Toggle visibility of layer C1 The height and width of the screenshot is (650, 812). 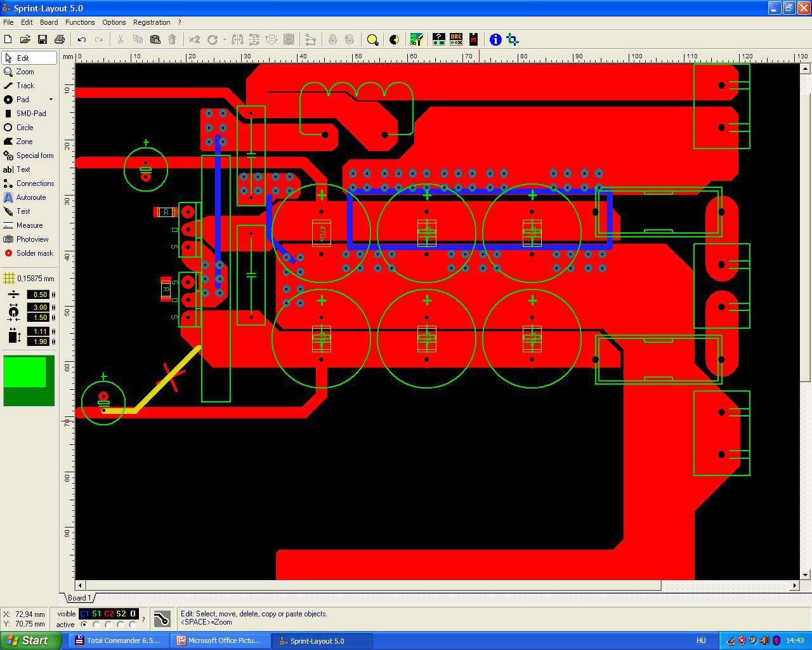click(84, 614)
